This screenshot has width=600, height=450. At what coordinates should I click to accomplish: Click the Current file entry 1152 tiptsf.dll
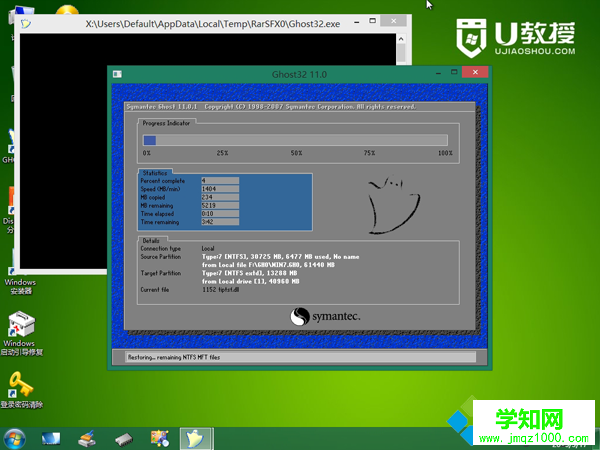(x=220, y=290)
